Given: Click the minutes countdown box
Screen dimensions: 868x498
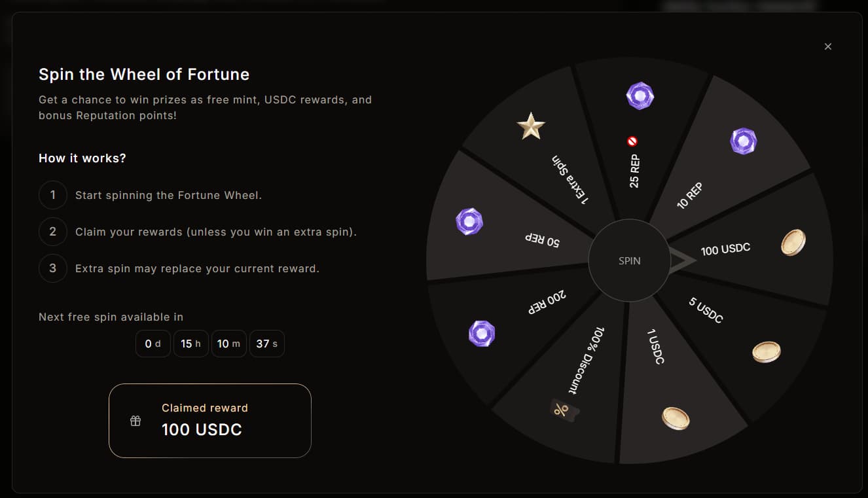Looking at the screenshot, I should point(228,344).
